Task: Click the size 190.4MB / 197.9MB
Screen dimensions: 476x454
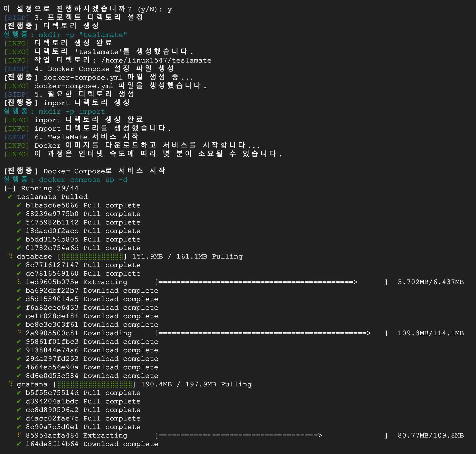Action: (179, 384)
